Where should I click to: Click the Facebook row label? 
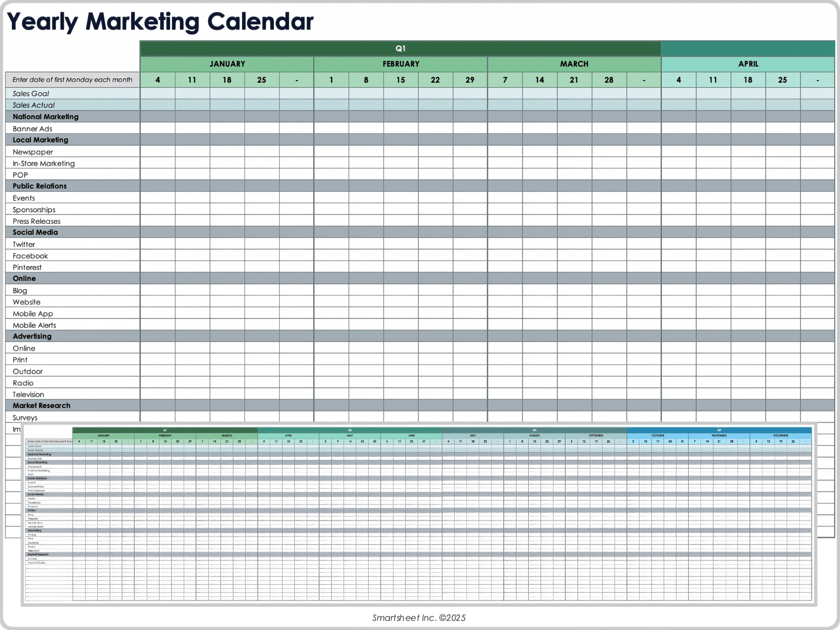30,255
